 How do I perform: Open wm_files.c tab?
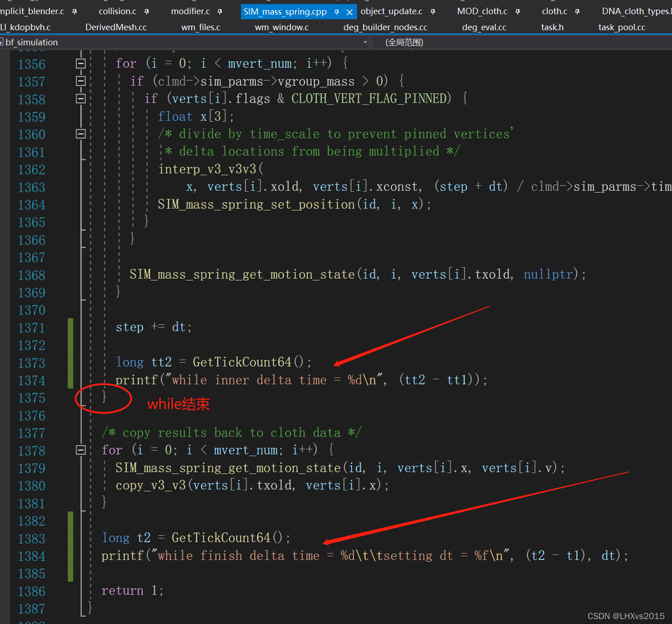[201, 27]
